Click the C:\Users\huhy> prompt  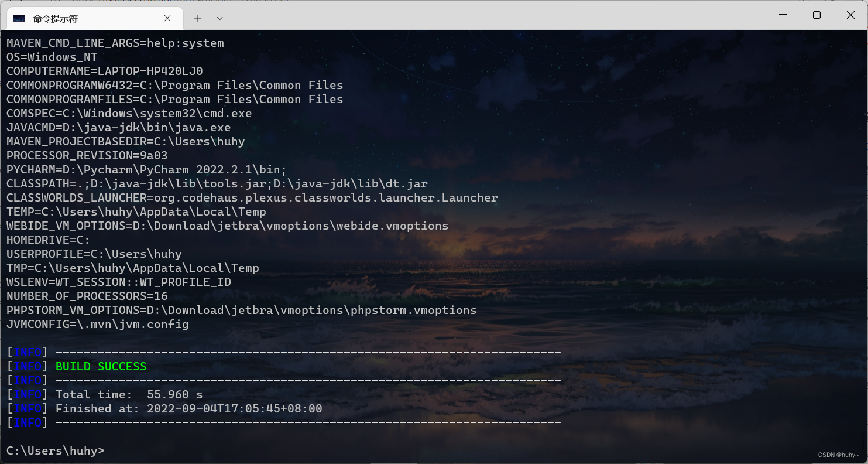point(56,451)
